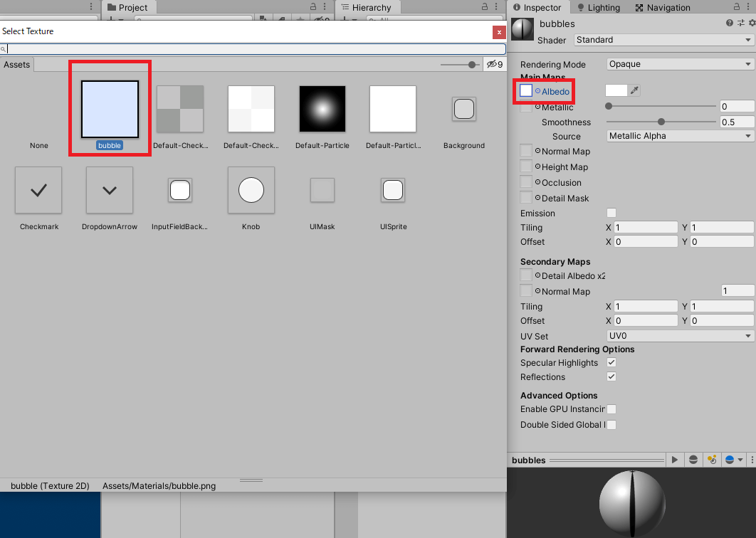Image resolution: width=756 pixels, height=538 pixels.
Task: Toggle hidden packages eye icon
Action: coord(495,65)
